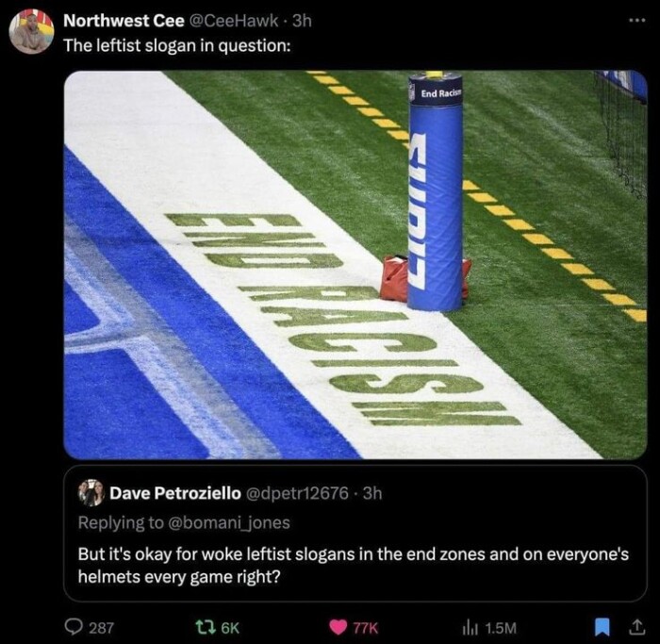Click the Northwest Cee display name

coord(124,21)
